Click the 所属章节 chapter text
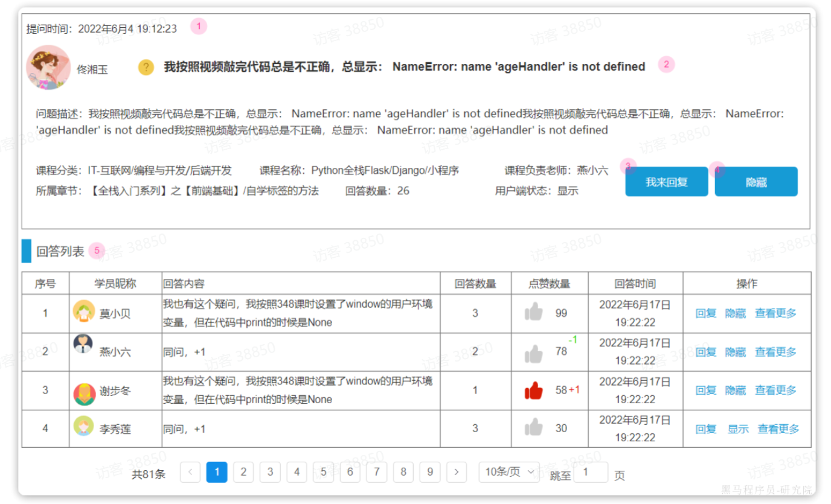Screen dimensions: 831x504 click(x=178, y=191)
